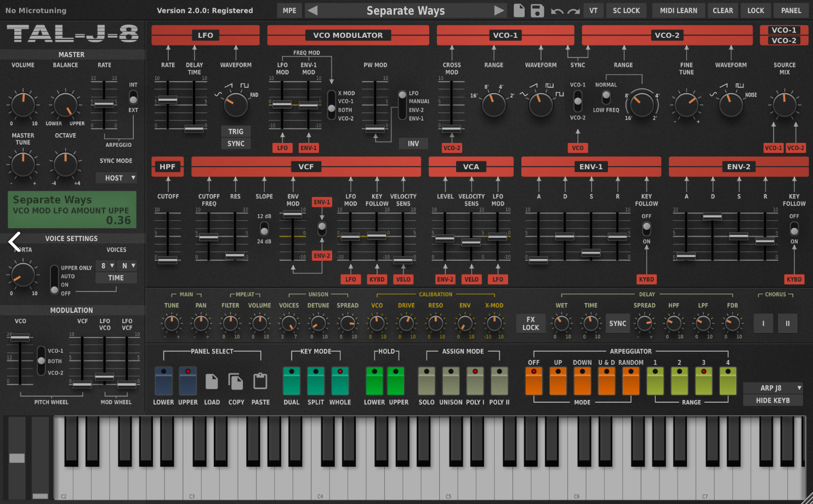Move the HPF Cutoff slider
This screenshot has width=813, height=504.
(168, 261)
